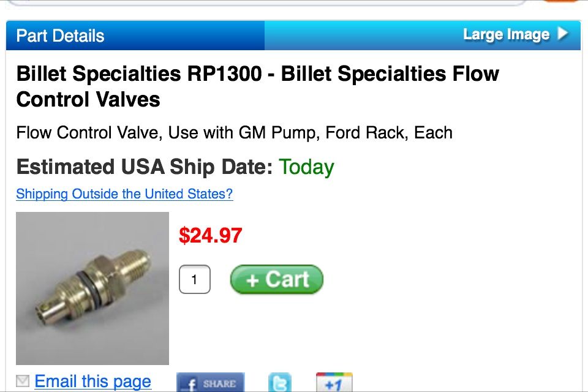
Task: Click the red $24.97 price
Action: tap(210, 235)
